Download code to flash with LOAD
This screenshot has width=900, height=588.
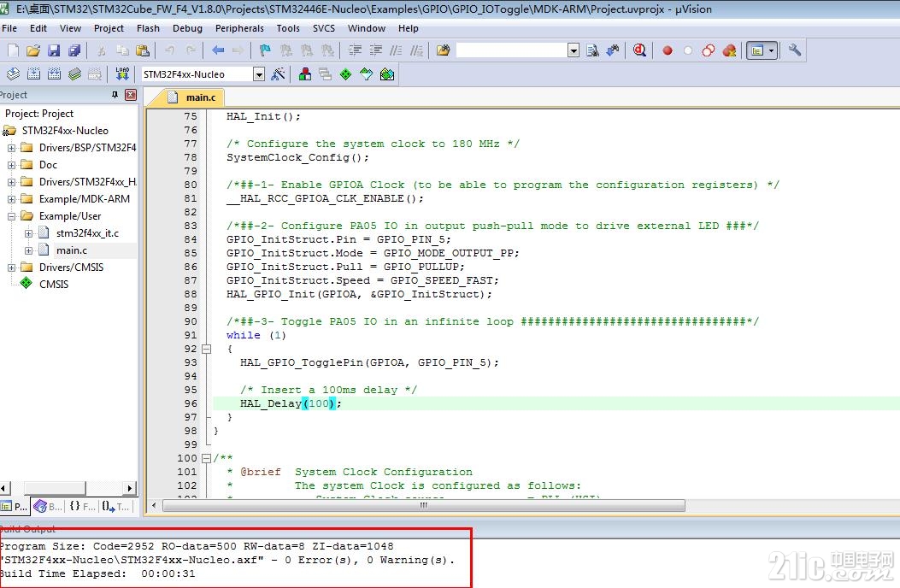[122, 74]
